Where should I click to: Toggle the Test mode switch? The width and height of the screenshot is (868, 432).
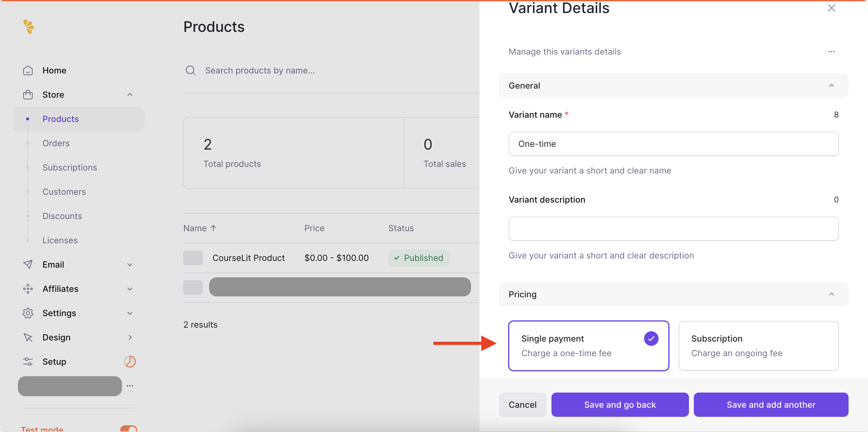[x=128, y=428]
